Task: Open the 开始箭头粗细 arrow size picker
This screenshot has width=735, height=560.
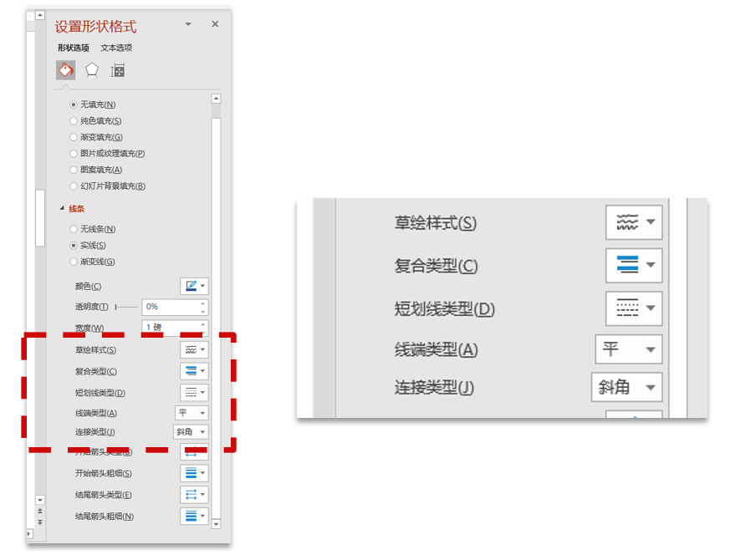Action: [194, 472]
